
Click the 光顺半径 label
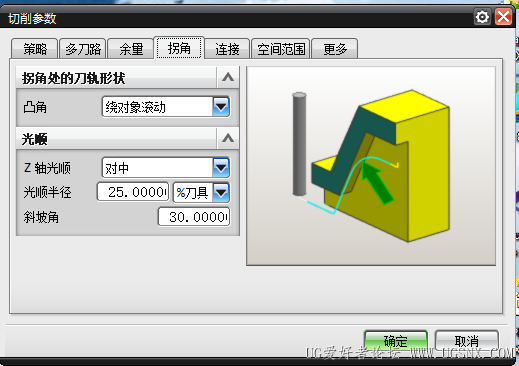(x=47, y=192)
